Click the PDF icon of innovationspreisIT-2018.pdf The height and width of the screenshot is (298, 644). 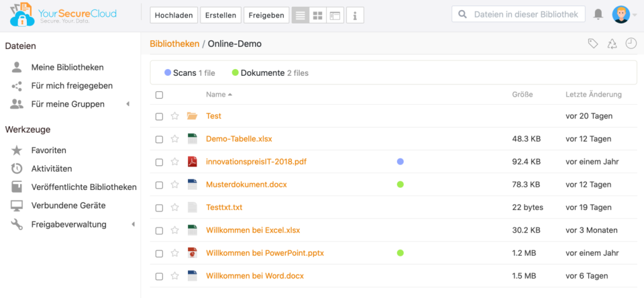(193, 162)
